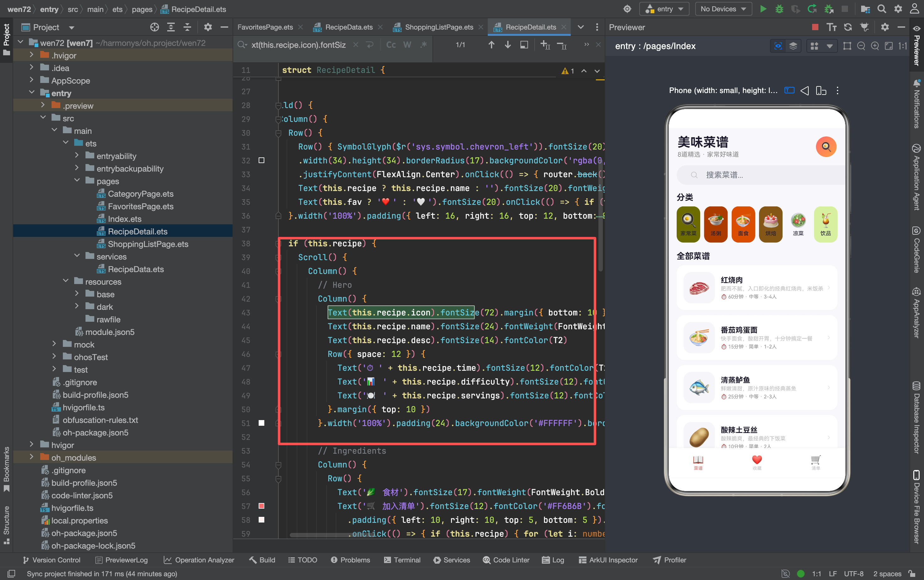Collapse all in Project tree
This screenshot has height=580, width=924.
pos(187,27)
